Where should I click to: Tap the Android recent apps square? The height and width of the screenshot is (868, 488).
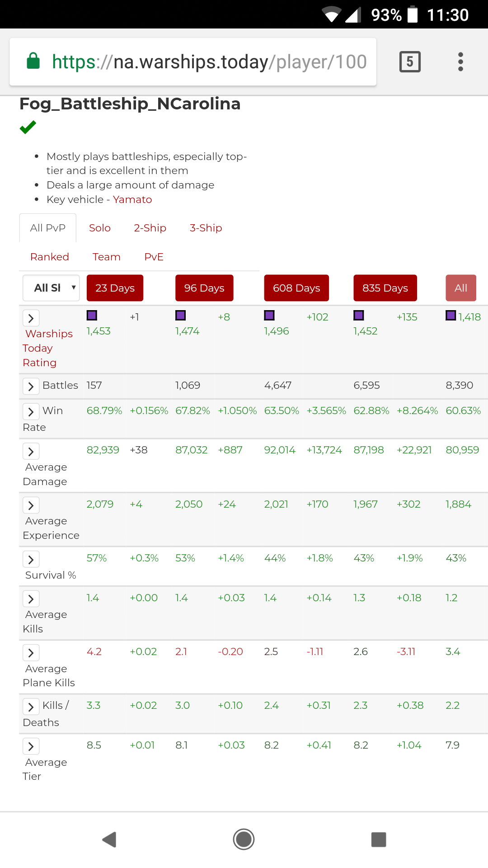point(378,840)
